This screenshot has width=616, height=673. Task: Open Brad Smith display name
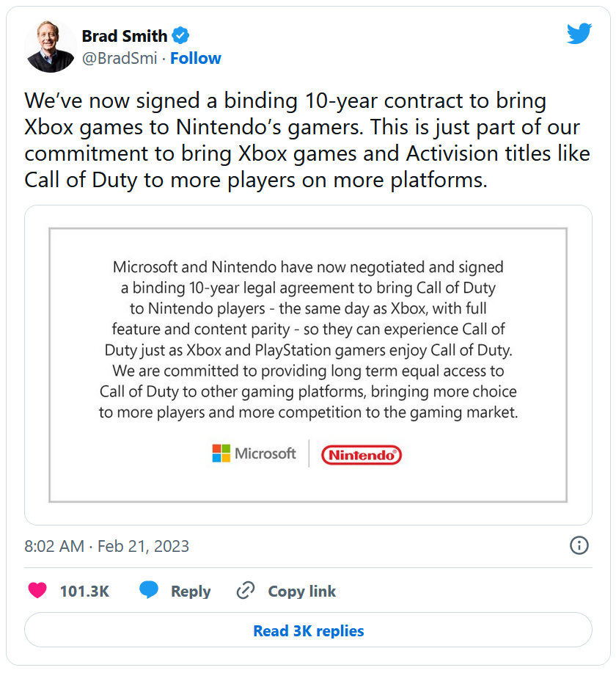(125, 35)
